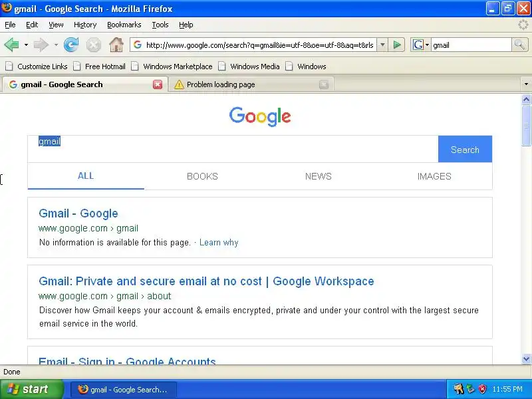Open the Free Hotmail bookmark

[x=100, y=66]
